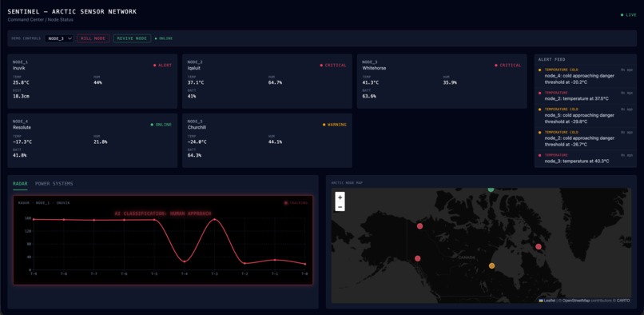
Task: Click the REVIVE NODE button
Action: click(133, 38)
